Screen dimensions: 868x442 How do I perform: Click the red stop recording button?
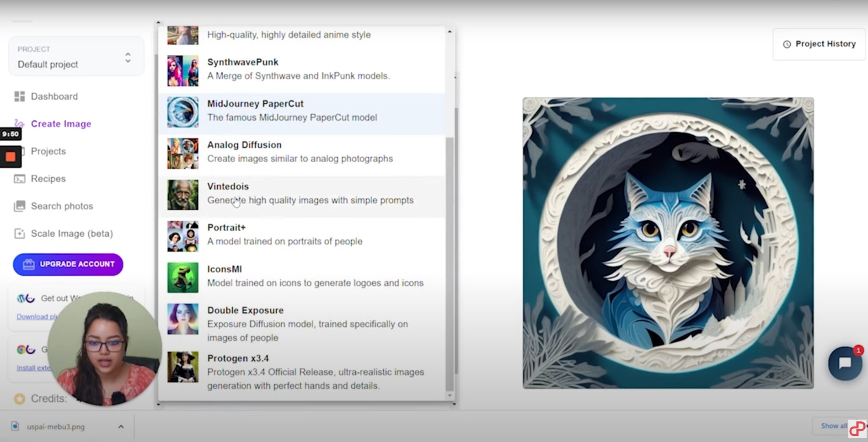tap(11, 157)
